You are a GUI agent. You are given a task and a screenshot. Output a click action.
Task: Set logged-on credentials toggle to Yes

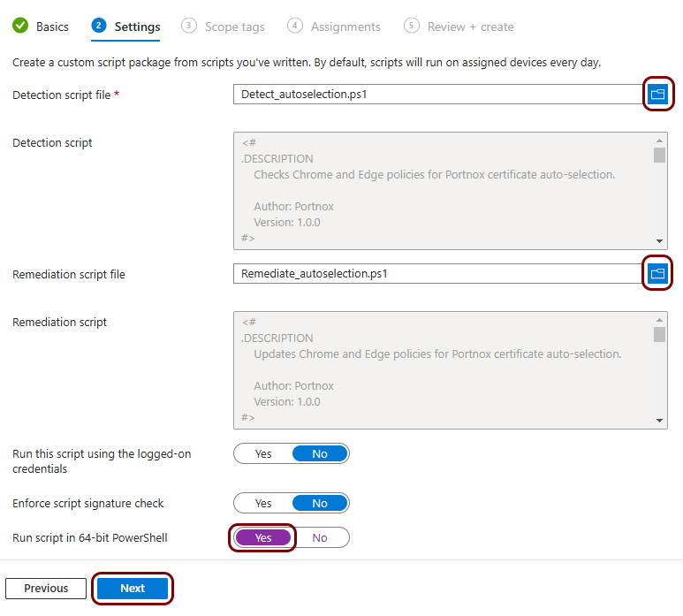pos(263,454)
